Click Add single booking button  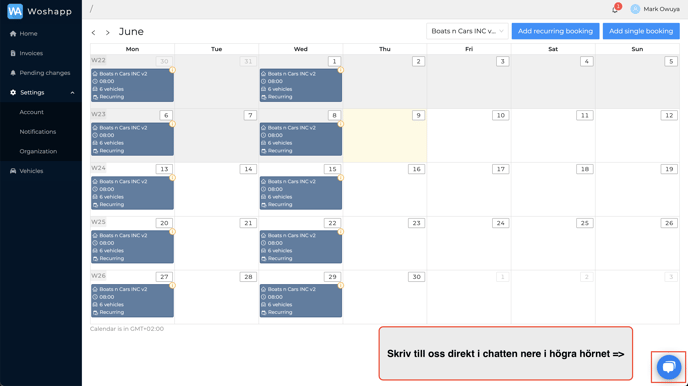[x=641, y=31]
